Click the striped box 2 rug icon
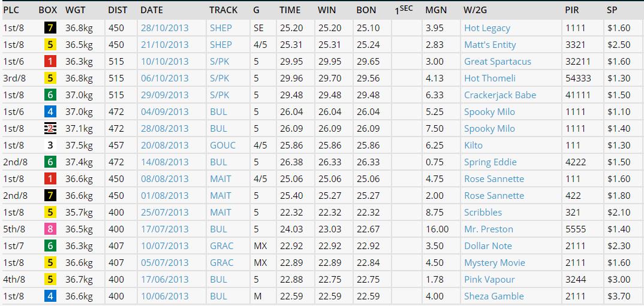Viewport: 644px width, 306px height. click(50, 129)
